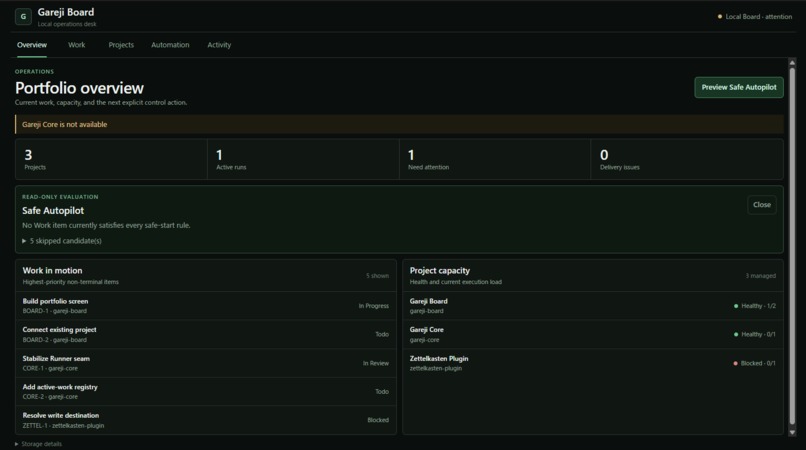Click Preview Safe Autopilot button
Image resolution: width=806 pixels, height=450 pixels.
click(739, 87)
